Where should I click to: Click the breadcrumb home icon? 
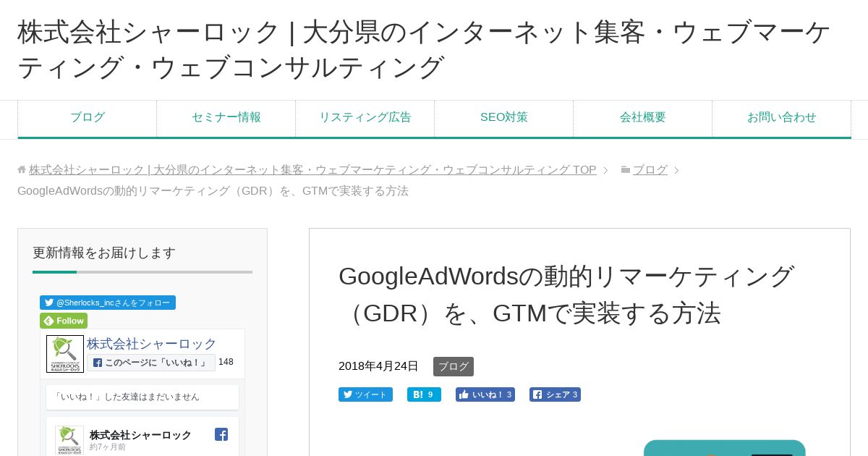coord(22,169)
